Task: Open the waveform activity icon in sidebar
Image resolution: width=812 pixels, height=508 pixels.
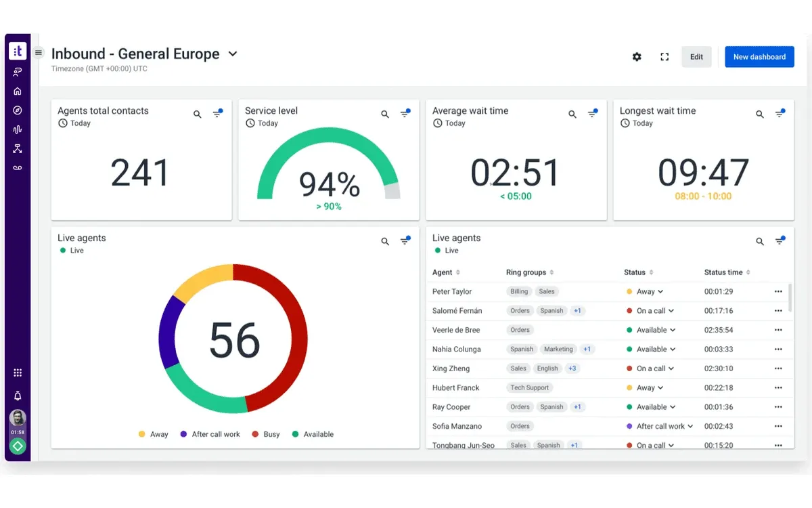Action: 18,129
